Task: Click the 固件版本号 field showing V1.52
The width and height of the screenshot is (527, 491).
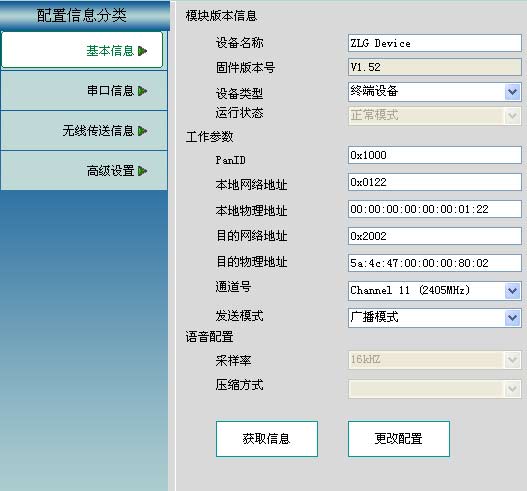Action: [x=435, y=67]
